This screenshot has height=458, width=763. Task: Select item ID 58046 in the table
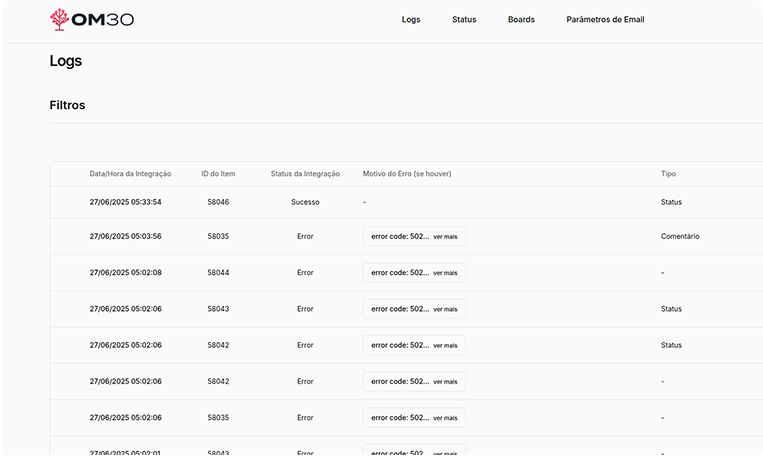pyautogui.click(x=218, y=202)
